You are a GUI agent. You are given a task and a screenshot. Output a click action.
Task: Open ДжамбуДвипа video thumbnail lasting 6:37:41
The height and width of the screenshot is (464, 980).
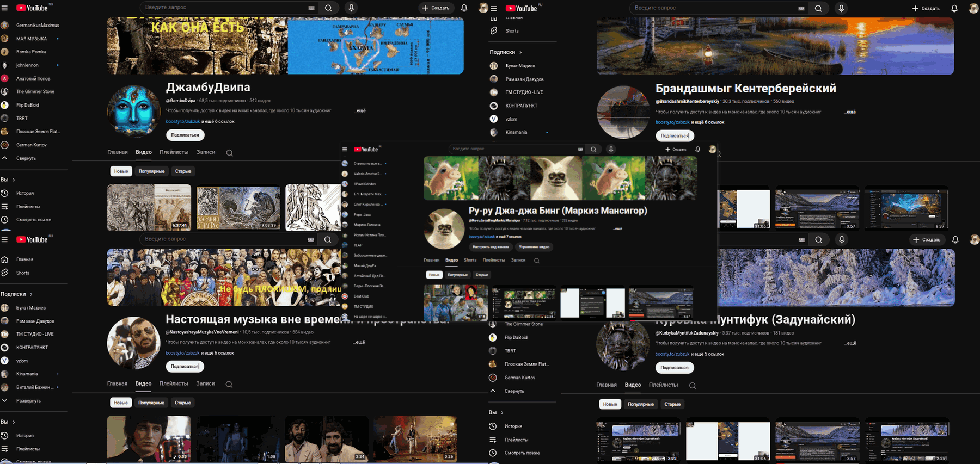click(x=149, y=208)
